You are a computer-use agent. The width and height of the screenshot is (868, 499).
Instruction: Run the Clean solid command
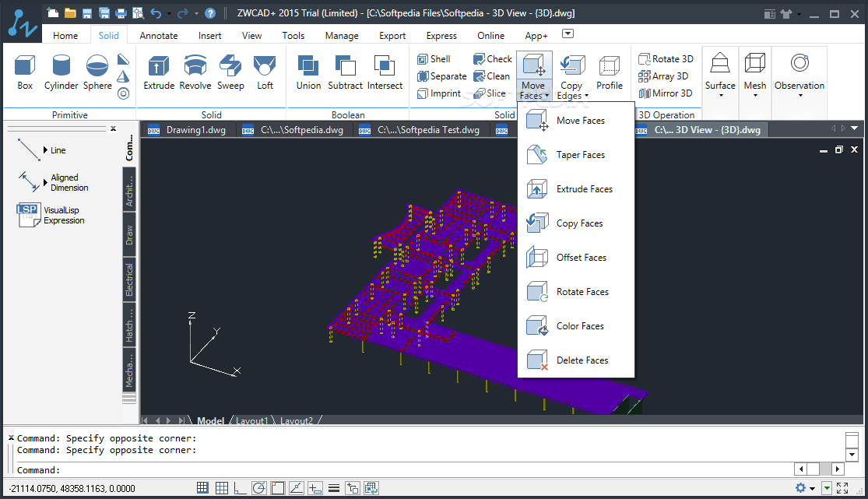click(x=491, y=76)
